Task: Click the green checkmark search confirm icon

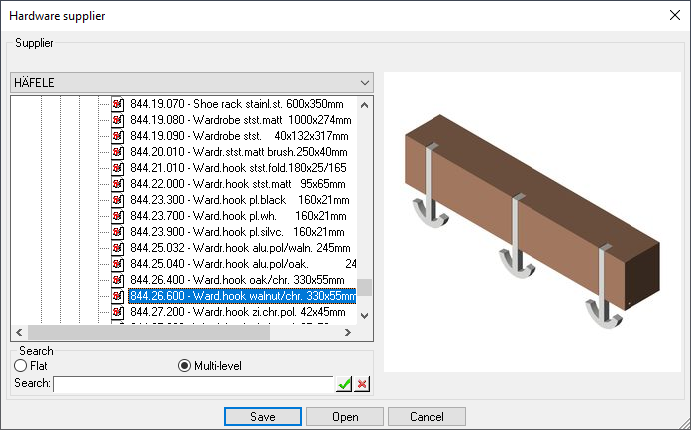Action: point(345,384)
